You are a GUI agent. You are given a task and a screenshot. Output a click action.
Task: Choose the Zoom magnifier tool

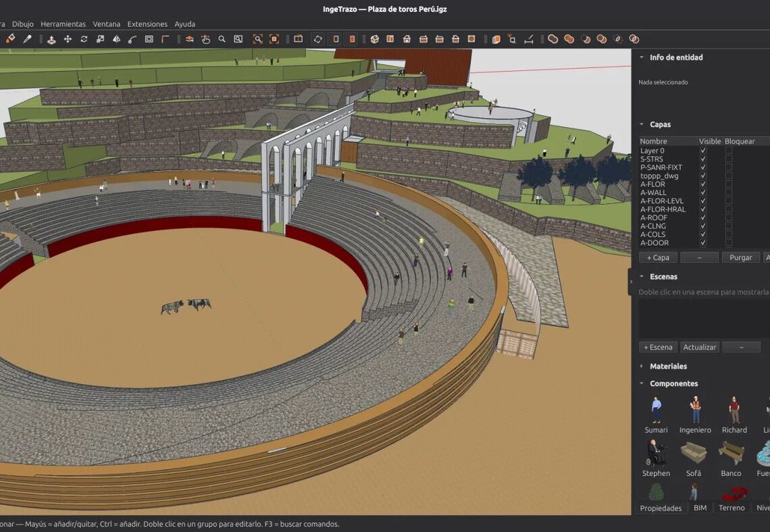point(222,39)
